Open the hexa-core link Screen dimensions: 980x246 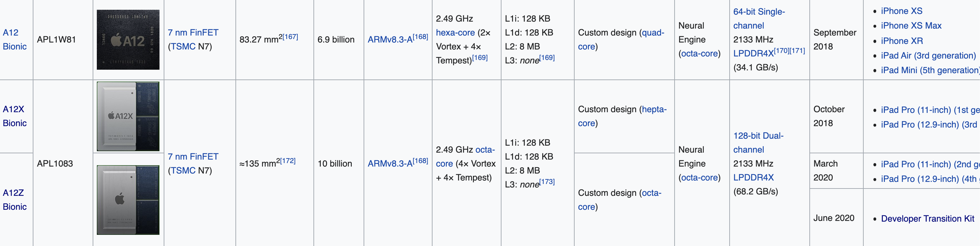pos(455,32)
